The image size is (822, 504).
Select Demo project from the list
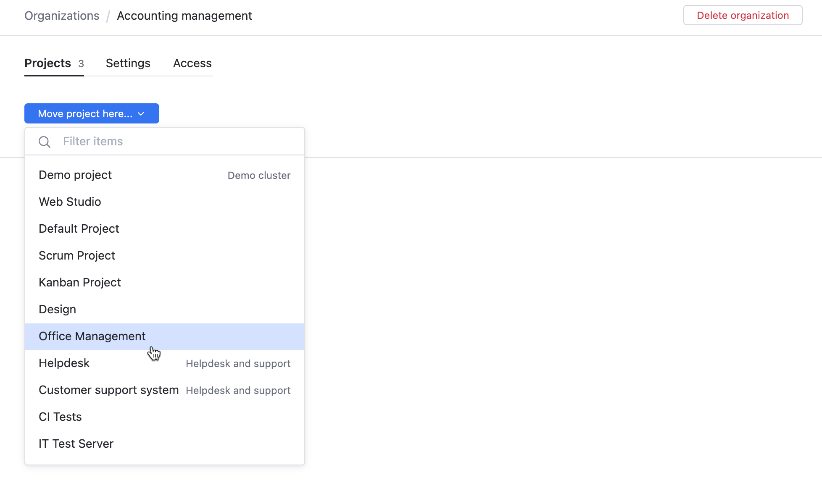[75, 175]
